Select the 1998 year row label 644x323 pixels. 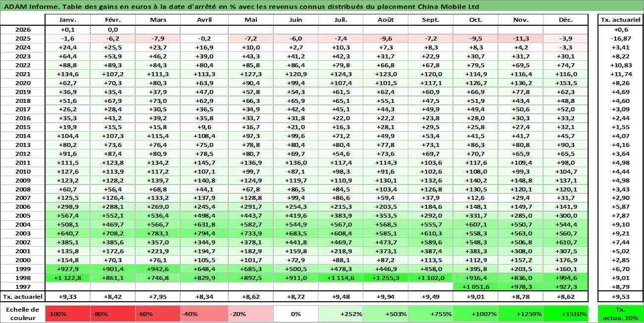tap(22, 277)
